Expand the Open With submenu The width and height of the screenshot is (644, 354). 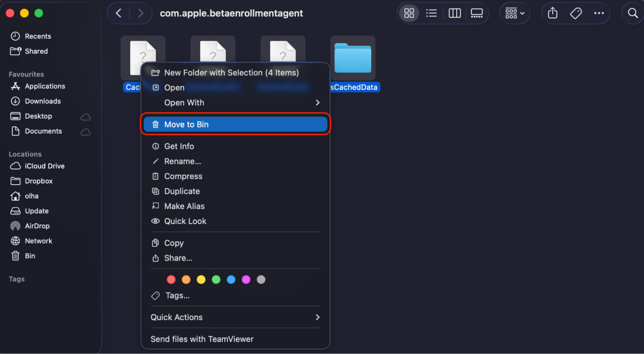click(235, 103)
